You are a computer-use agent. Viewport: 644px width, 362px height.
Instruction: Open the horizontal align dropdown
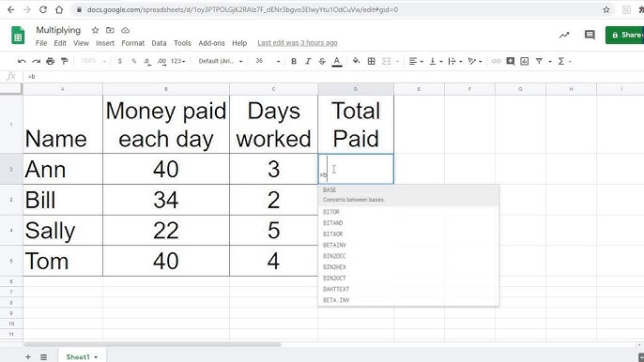(x=416, y=61)
